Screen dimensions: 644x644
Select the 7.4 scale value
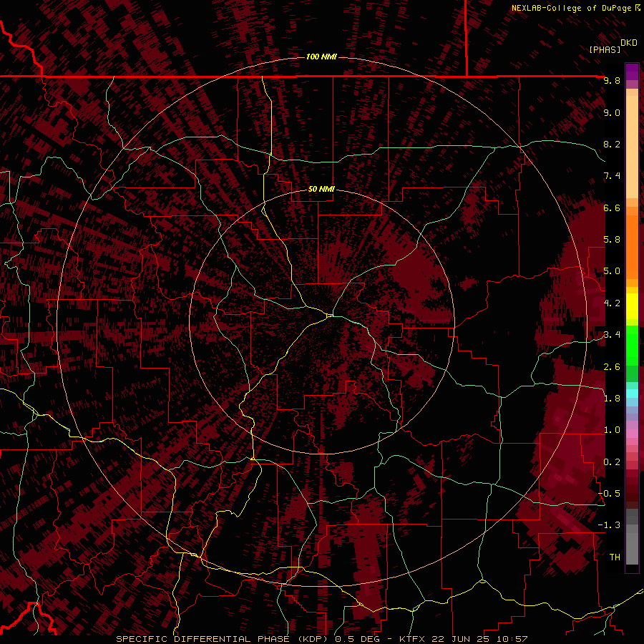[612, 176]
